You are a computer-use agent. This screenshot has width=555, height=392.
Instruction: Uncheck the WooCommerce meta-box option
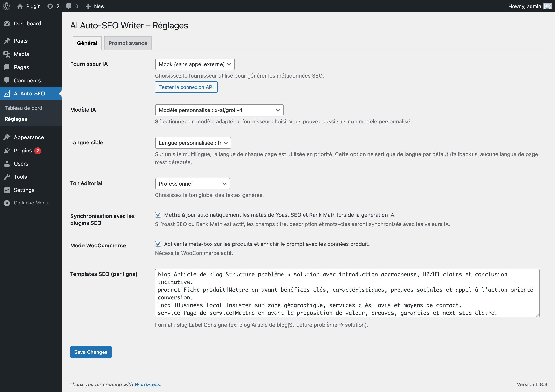[x=158, y=244]
